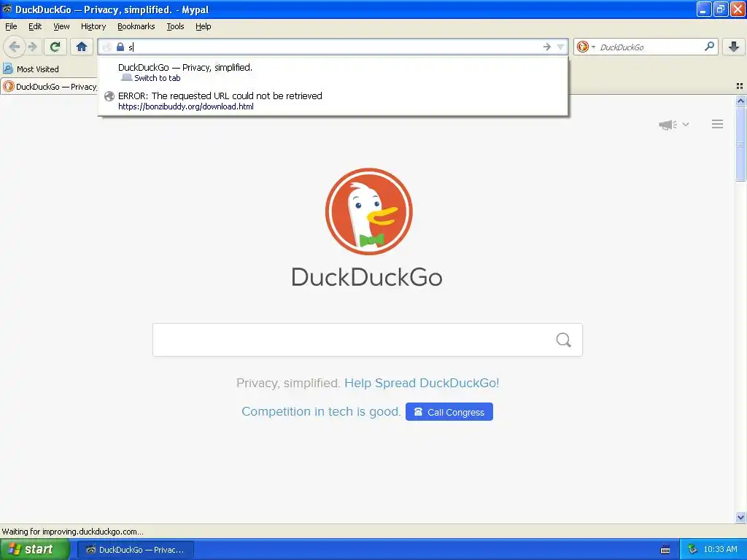Expand the chevron next to the megaphone
This screenshot has height=560, width=747.
pyautogui.click(x=686, y=124)
